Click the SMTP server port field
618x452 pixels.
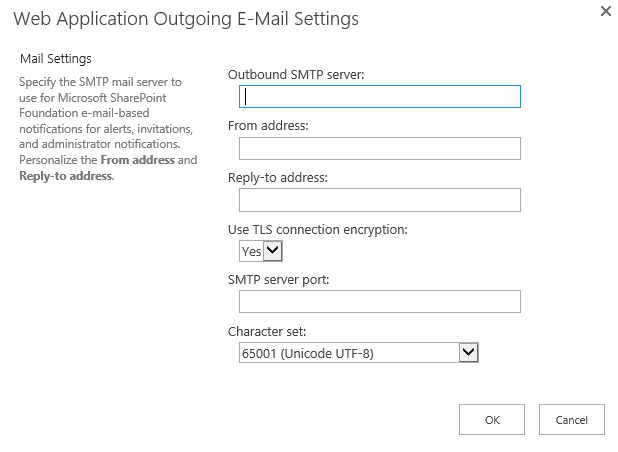[x=380, y=302]
